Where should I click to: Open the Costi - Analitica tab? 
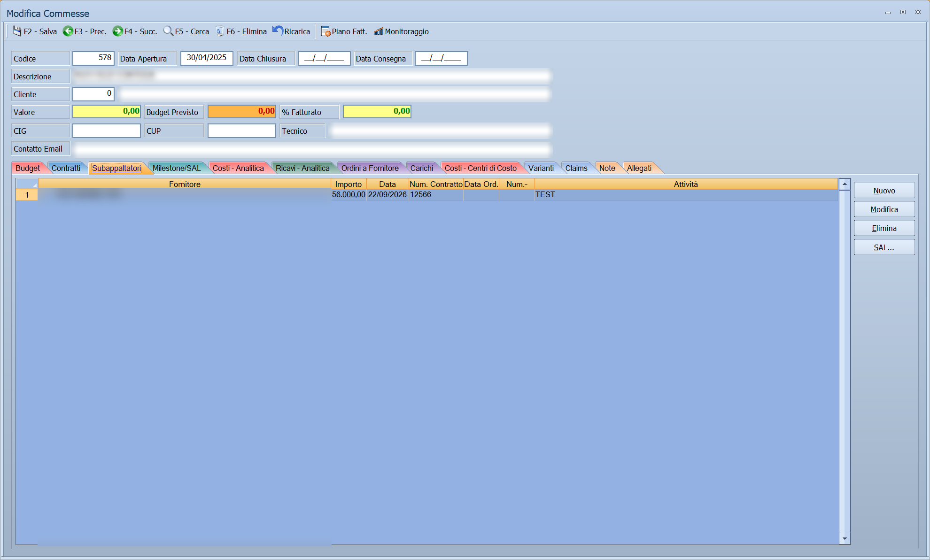click(238, 168)
